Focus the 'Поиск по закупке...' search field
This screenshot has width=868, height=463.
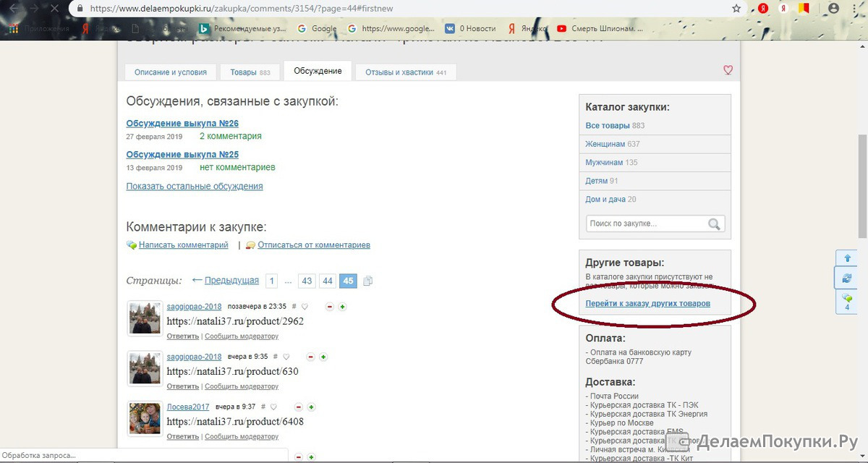[645, 224]
